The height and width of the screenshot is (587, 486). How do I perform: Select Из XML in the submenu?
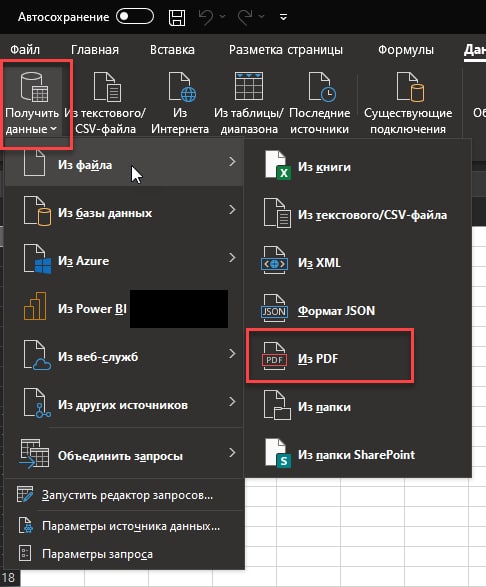358,263
